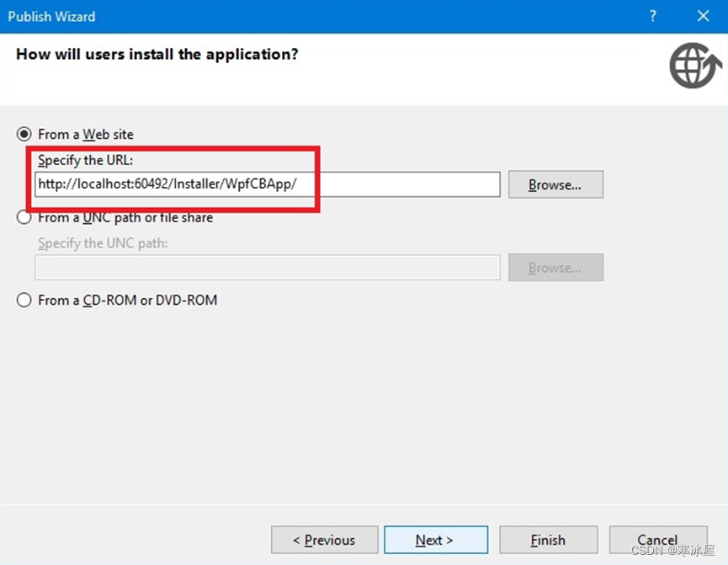Screen dimensions: 728x565
Task: Click the highlighted red URL region
Action: [x=175, y=179]
